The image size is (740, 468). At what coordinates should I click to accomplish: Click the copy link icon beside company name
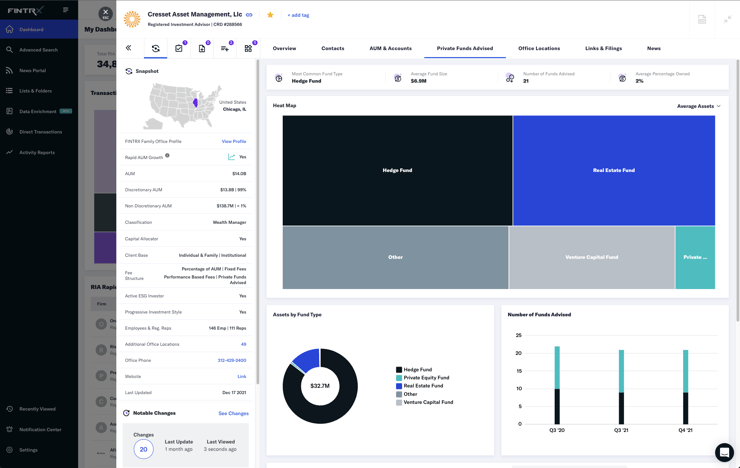tap(249, 15)
